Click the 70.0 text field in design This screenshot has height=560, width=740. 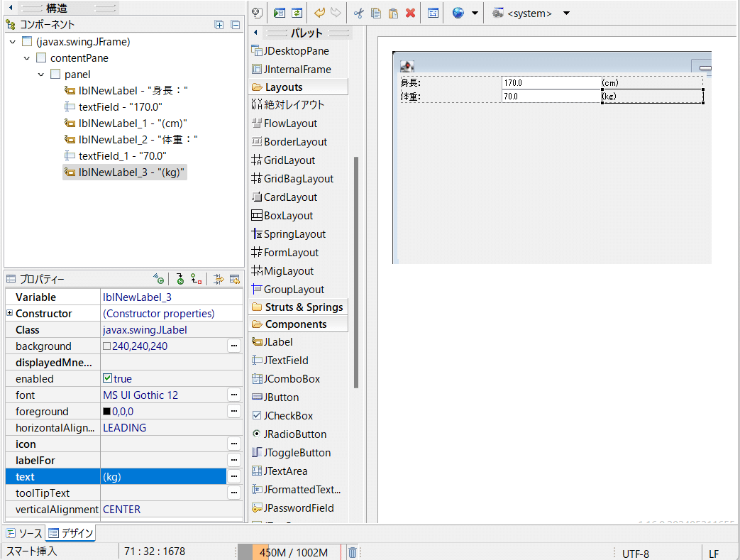tap(552, 97)
